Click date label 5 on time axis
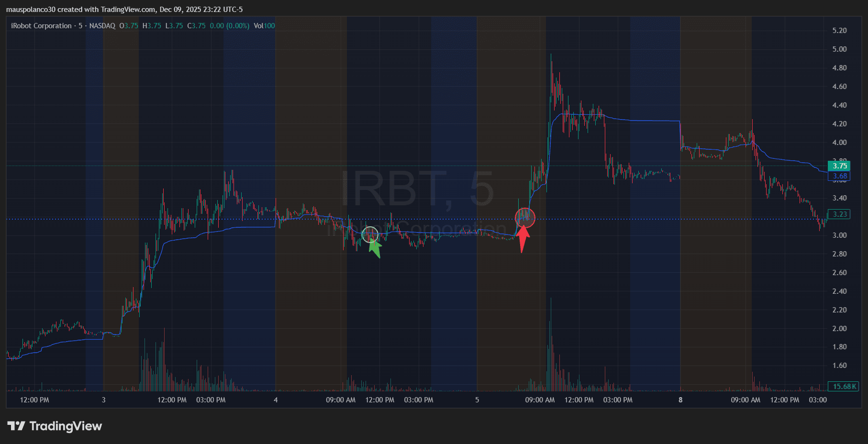The height and width of the screenshot is (444, 868). pyautogui.click(x=477, y=400)
